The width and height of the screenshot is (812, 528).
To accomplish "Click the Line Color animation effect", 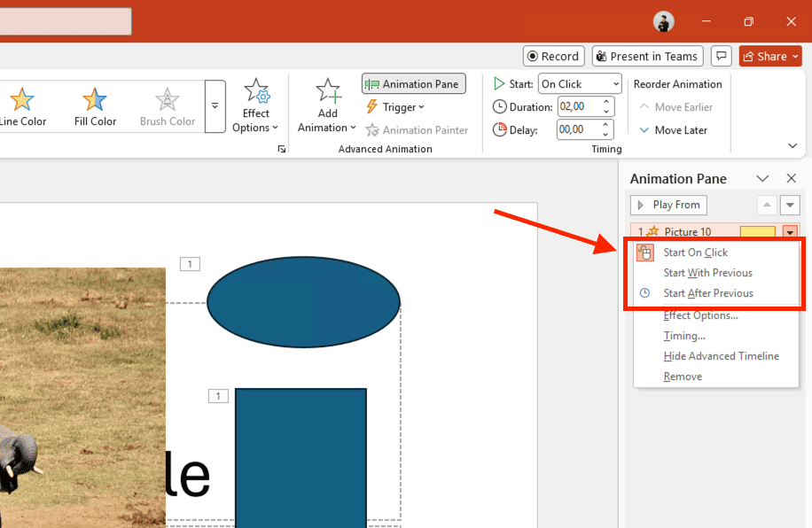I will point(22,107).
